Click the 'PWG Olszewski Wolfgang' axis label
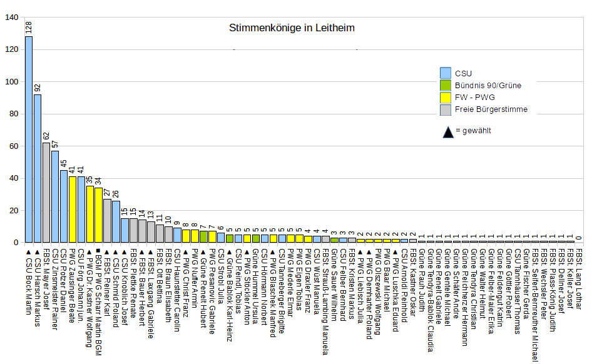The height and width of the screenshot is (364, 592). pos(377,292)
